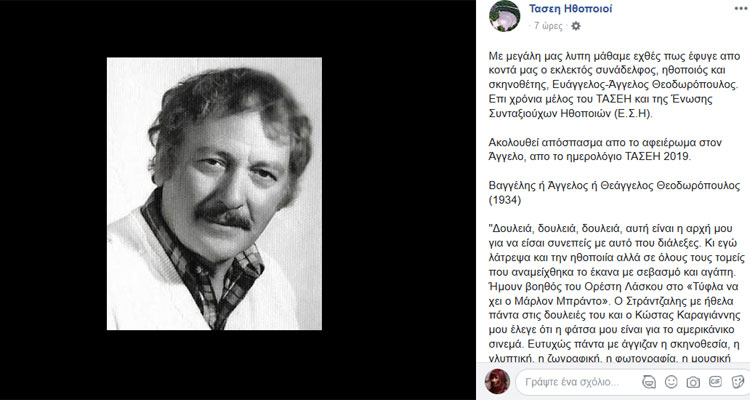
Task: Click your commenter avatar beside comment box
Action: (x=497, y=381)
